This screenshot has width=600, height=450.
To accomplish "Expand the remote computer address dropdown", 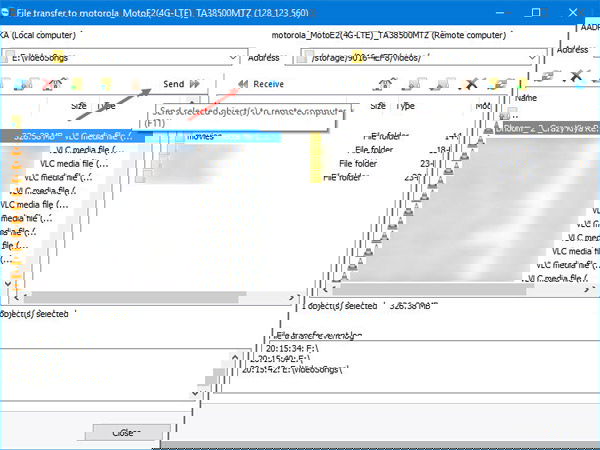I will pos(532,58).
